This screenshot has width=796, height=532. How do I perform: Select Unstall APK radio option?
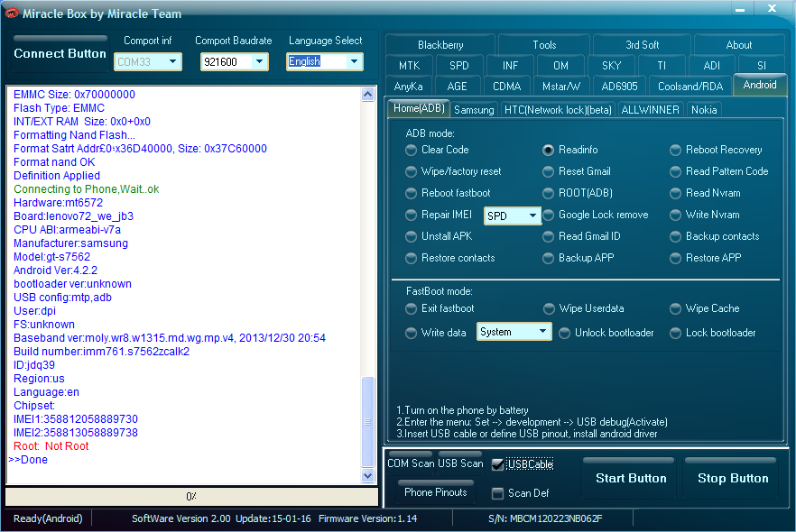tap(411, 237)
